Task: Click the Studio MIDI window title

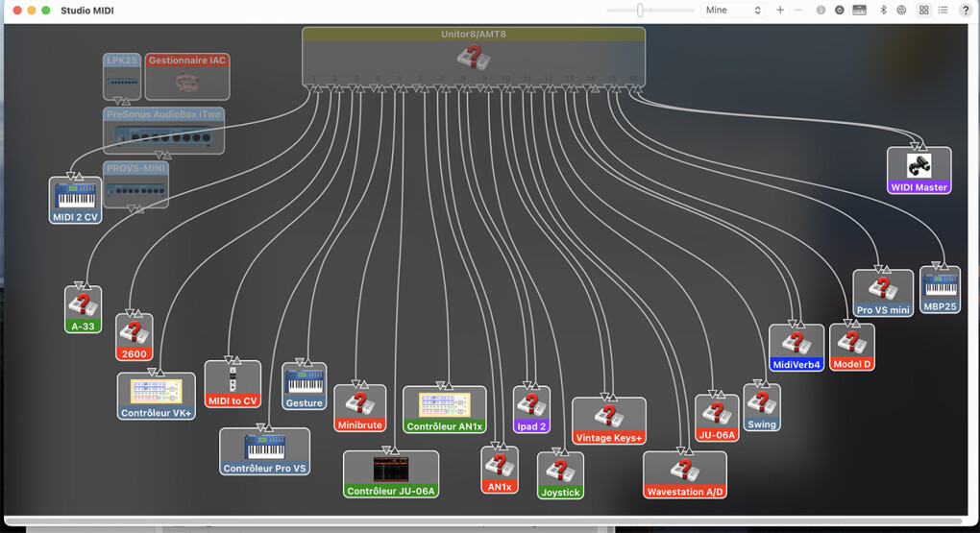Action: (86, 11)
